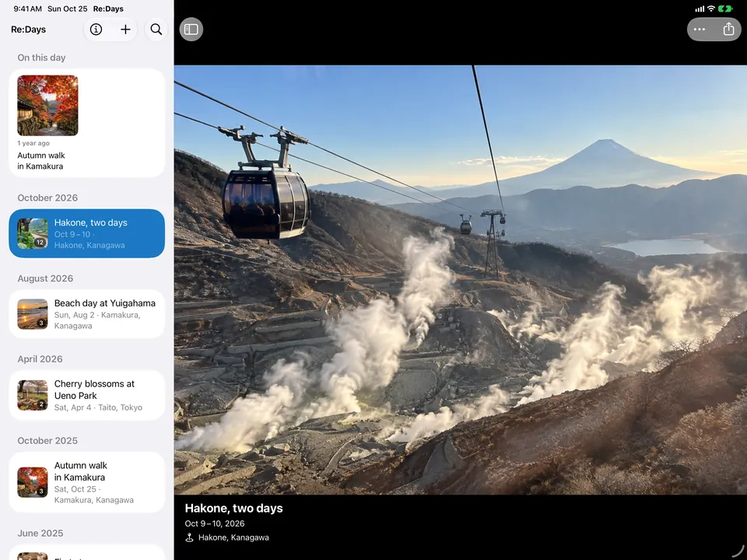Tap the location pin icon beside Hakone, Kanagawa
Screen dimensions: 747x560
[x=189, y=537]
